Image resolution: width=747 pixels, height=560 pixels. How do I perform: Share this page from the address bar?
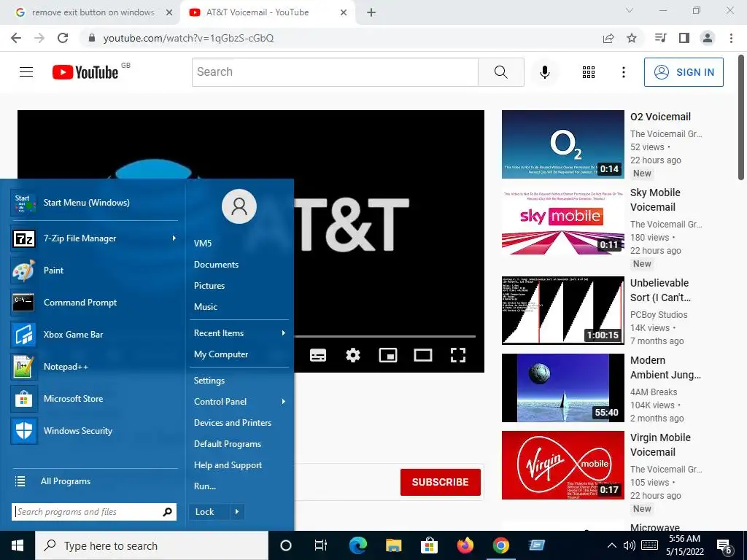(x=608, y=38)
